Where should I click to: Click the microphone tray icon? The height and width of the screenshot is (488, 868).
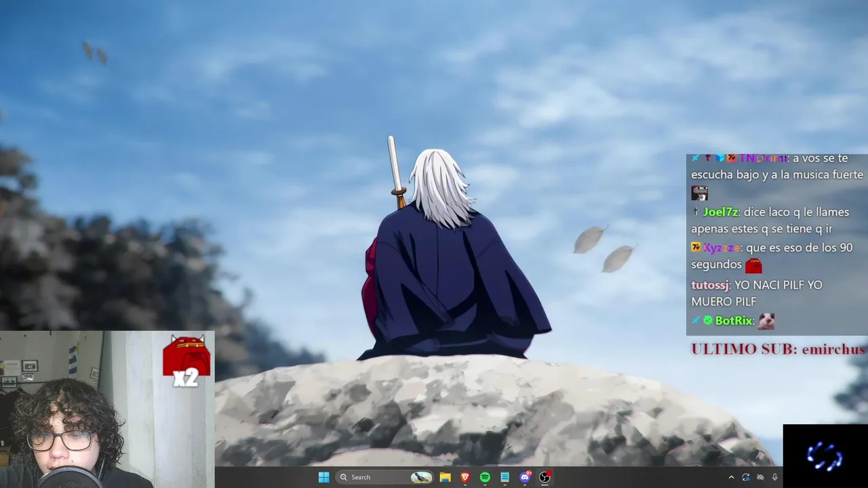774,477
